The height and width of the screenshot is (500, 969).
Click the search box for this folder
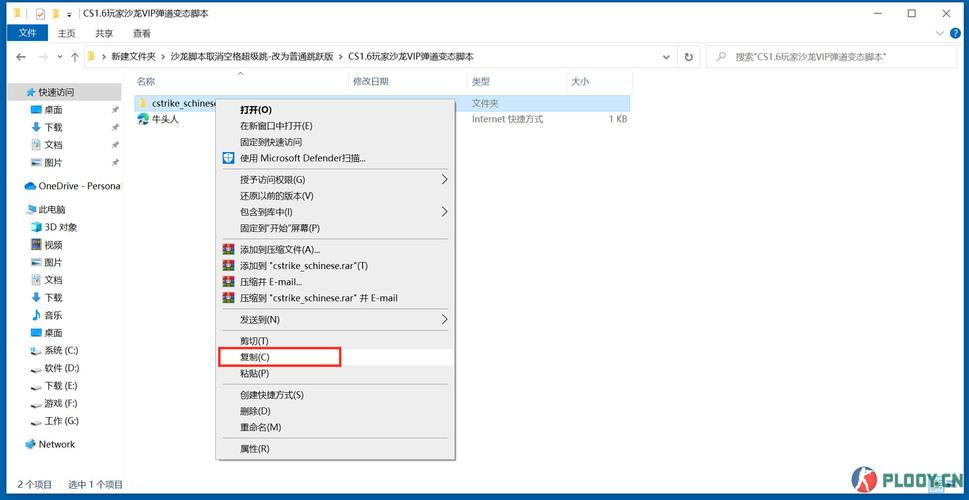[832, 57]
